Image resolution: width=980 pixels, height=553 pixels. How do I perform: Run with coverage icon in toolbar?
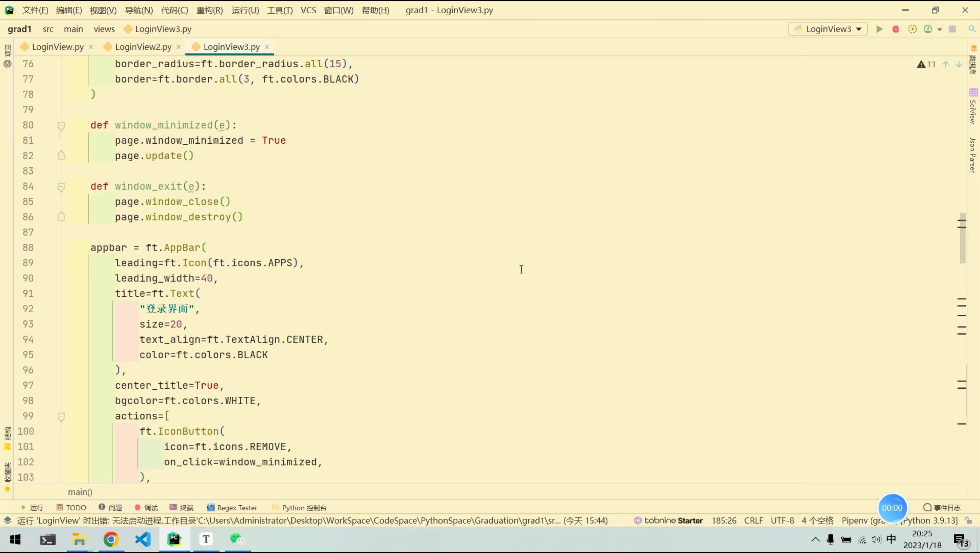point(912,29)
